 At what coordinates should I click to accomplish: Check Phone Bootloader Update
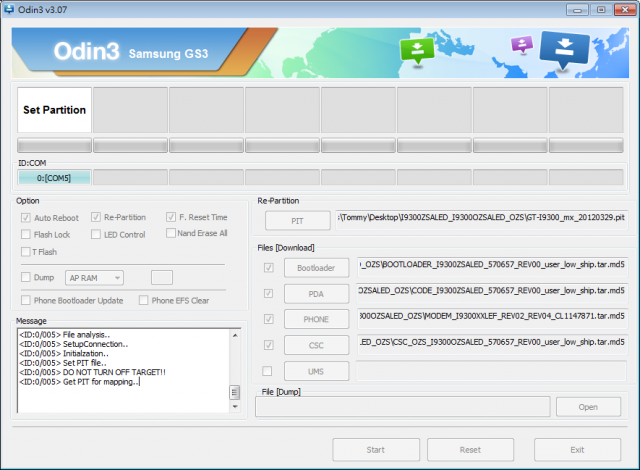pos(25,300)
